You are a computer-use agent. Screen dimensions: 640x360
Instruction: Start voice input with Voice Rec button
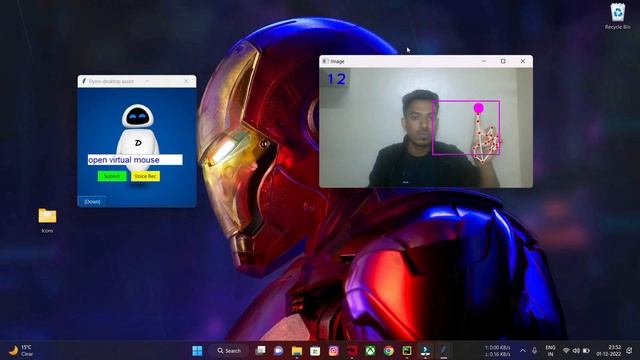tap(145, 176)
